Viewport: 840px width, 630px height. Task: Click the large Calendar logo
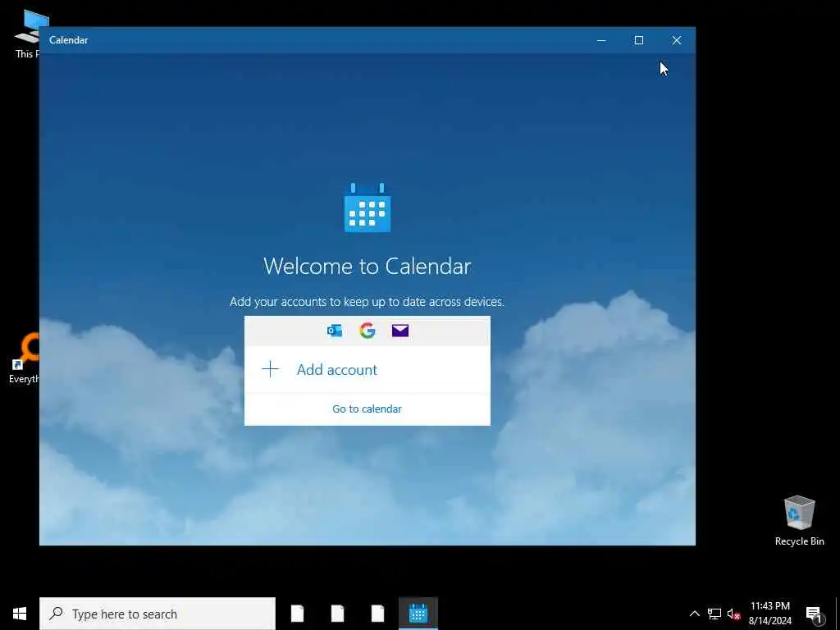coord(367,208)
